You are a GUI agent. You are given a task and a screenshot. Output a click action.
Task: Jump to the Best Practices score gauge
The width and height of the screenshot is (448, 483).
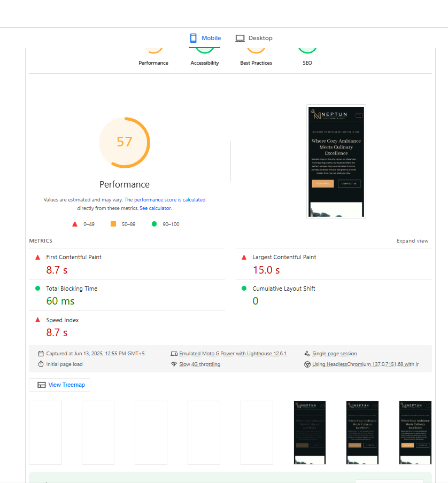[x=256, y=57]
